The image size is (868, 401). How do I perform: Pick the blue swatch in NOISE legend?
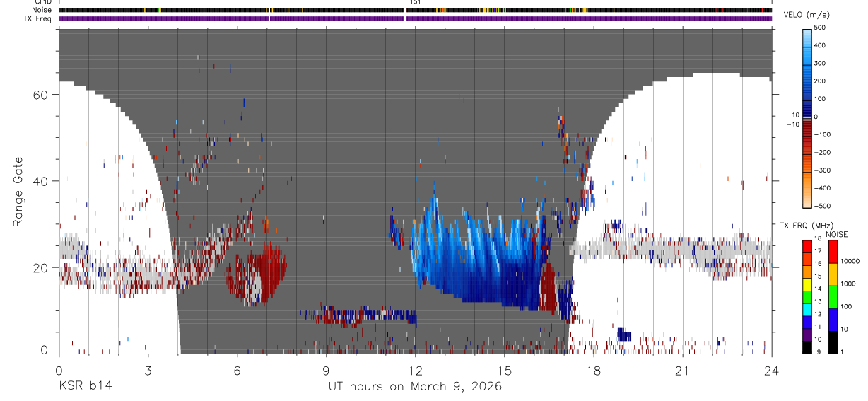[833, 320]
